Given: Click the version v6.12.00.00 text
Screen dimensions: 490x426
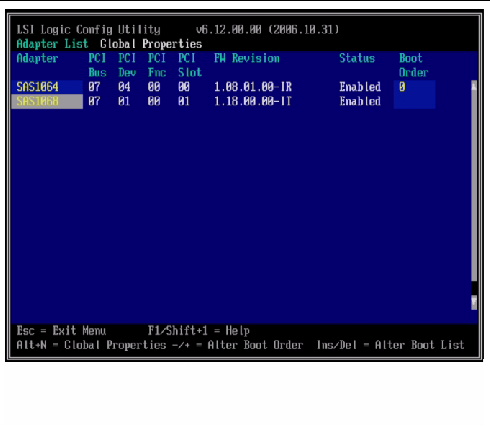Looking at the screenshot, I should point(229,30).
